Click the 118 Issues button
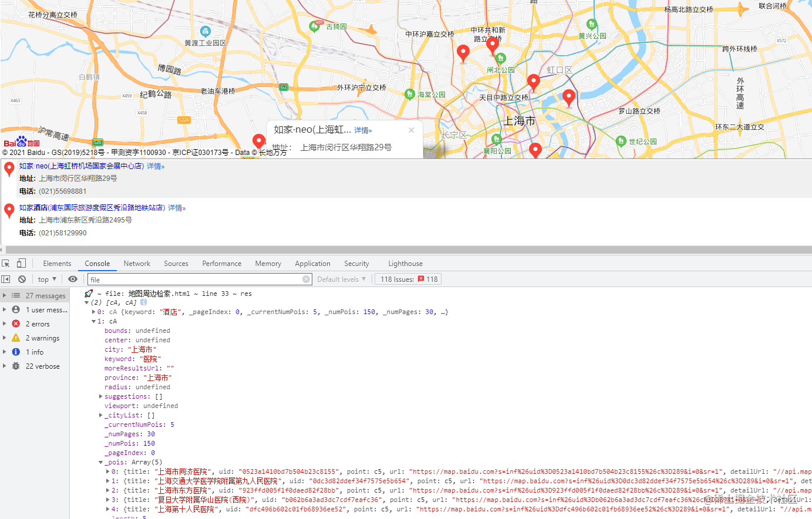Image resolution: width=812 pixels, height=519 pixels. pos(408,279)
